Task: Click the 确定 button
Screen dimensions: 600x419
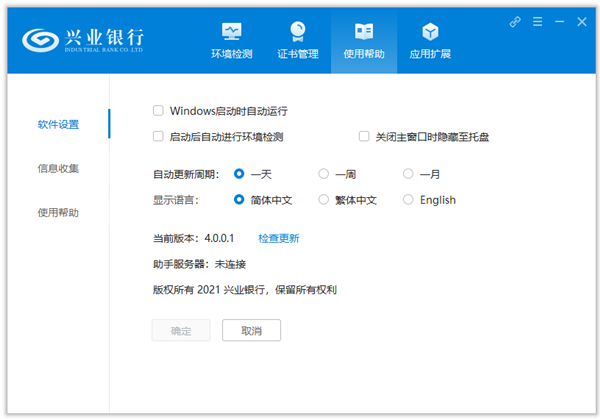Action: (181, 330)
